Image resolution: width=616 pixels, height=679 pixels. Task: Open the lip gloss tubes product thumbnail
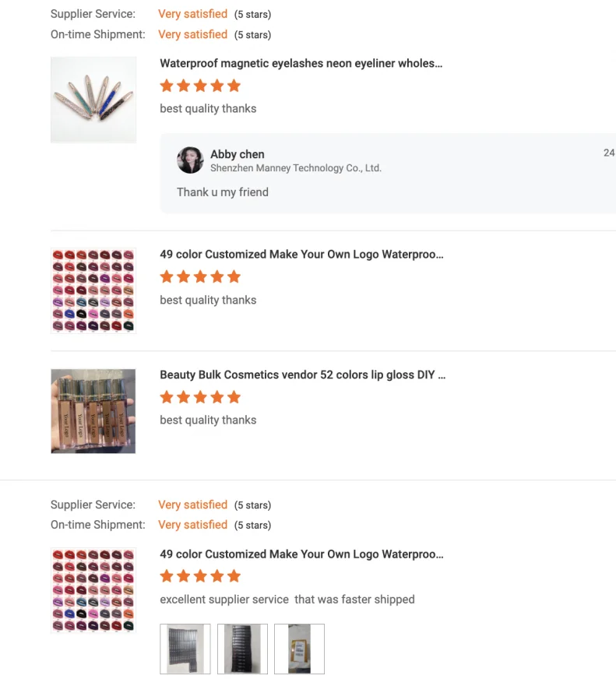pyautogui.click(x=93, y=411)
